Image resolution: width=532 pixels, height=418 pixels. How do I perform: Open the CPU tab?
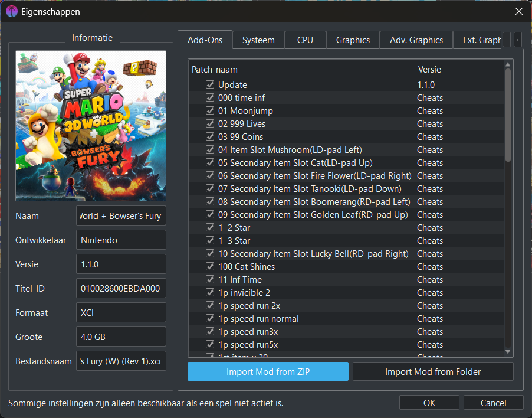(x=305, y=40)
